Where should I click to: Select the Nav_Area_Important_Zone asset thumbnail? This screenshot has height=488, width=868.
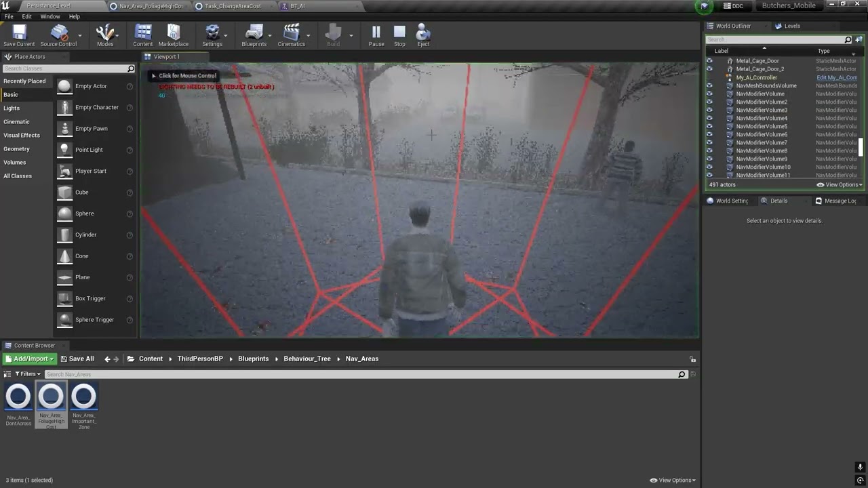[83, 397]
